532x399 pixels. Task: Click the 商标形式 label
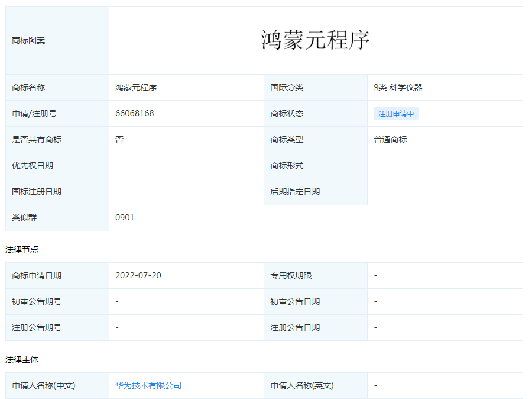coord(287,166)
